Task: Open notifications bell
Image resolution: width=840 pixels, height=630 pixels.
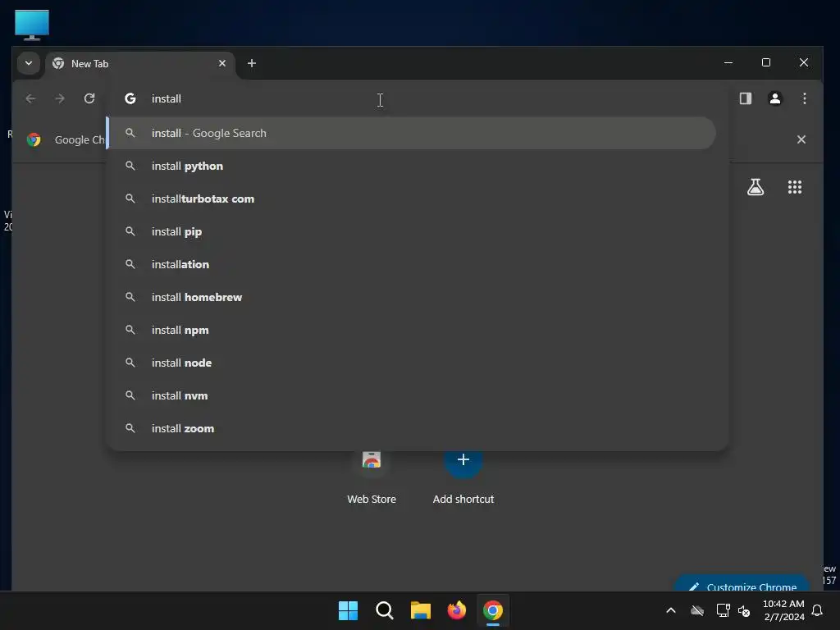Action: coord(817,610)
